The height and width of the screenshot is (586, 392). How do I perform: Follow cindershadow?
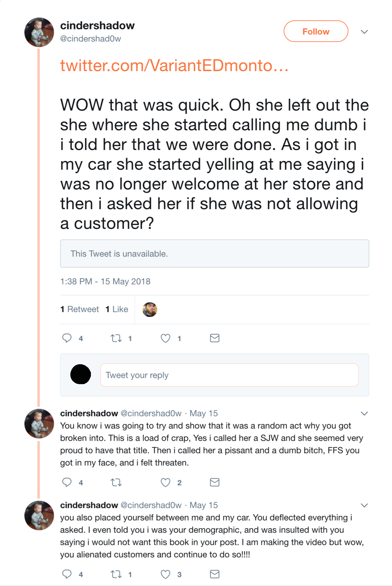(x=316, y=31)
